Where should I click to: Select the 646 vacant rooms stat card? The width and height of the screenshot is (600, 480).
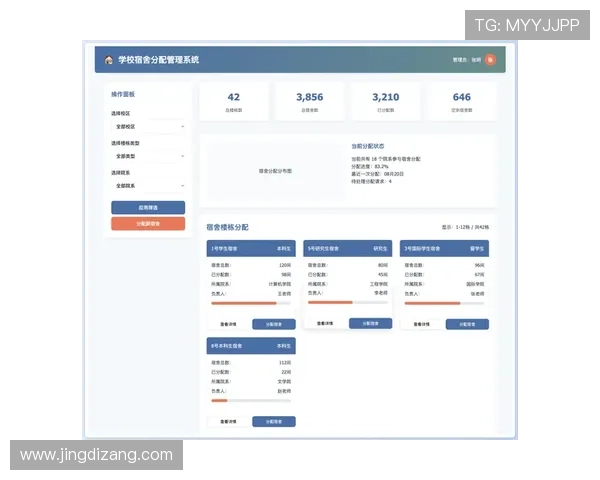[x=461, y=101]
